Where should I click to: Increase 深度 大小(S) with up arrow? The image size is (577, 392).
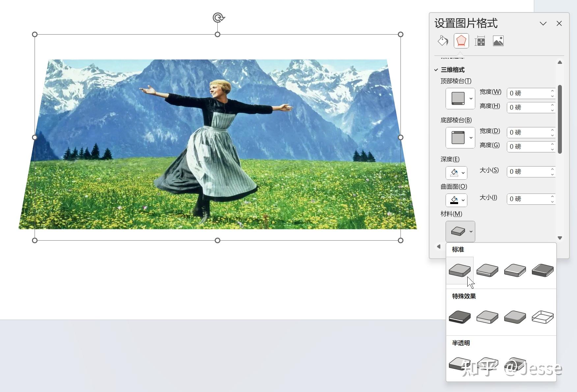coord(552,169)
